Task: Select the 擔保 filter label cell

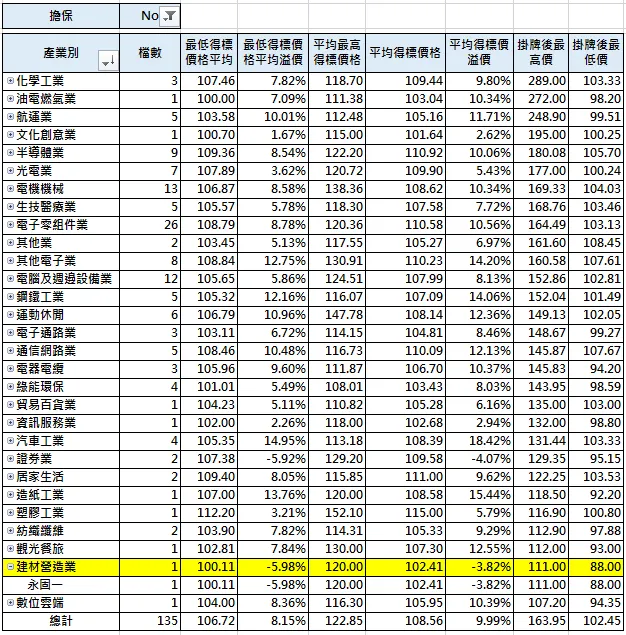Action: click(61, 16)
